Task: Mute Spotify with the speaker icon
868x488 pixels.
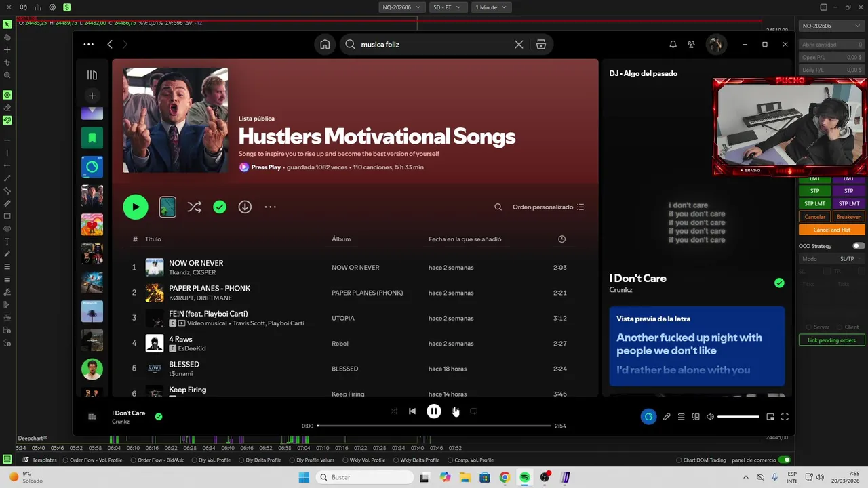Action: [x=710, y=417]
